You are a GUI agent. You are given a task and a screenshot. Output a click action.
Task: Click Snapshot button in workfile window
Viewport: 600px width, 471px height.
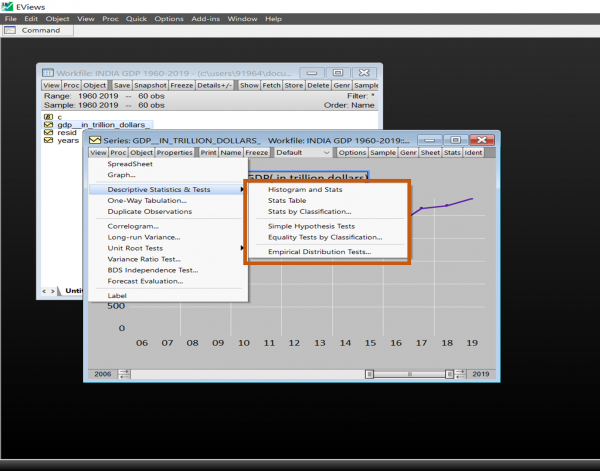[150, 85]
